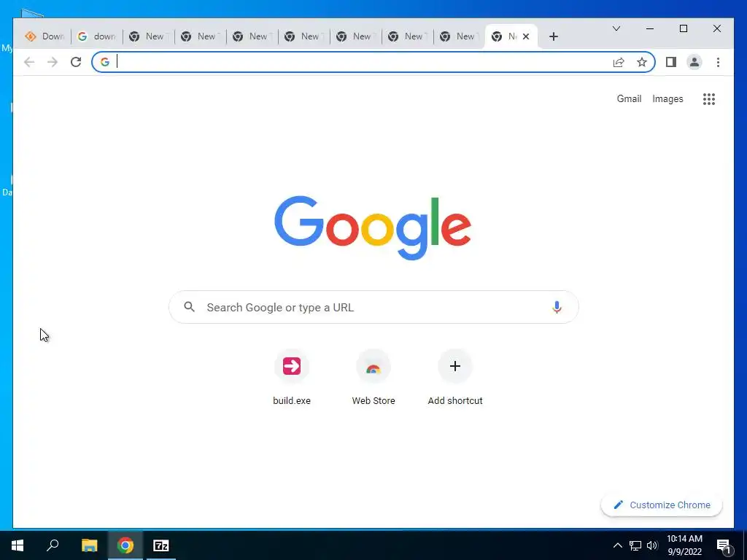Switch to the third tab, a New Tab
747x560 pixels.
point(149,36)
